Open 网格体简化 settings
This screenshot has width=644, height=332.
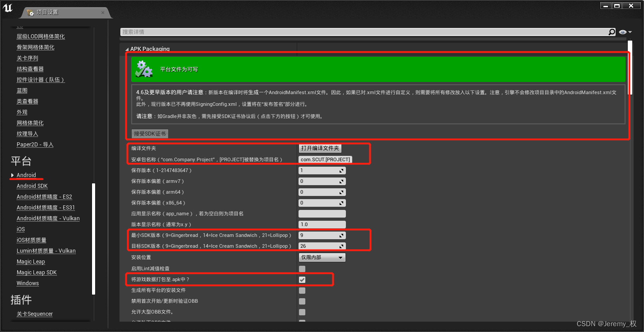[30, 123]
